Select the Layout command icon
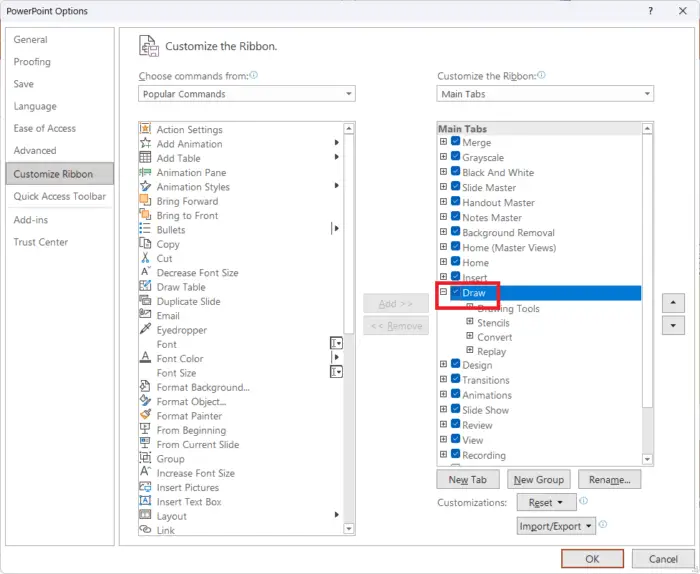The image size is (700, 574). click(145, 515)
